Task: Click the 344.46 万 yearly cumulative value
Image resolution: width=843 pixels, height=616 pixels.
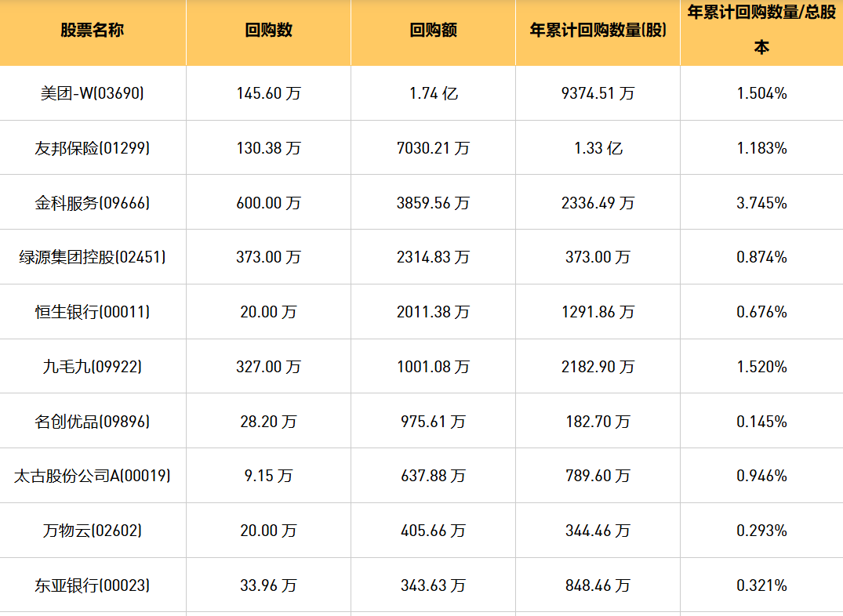Action: 598,531
